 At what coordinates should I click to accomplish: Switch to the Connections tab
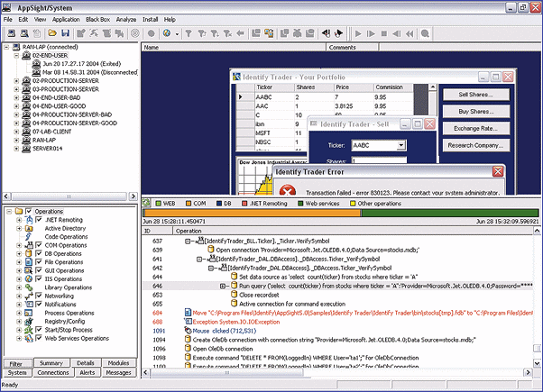tap(53, 372)
